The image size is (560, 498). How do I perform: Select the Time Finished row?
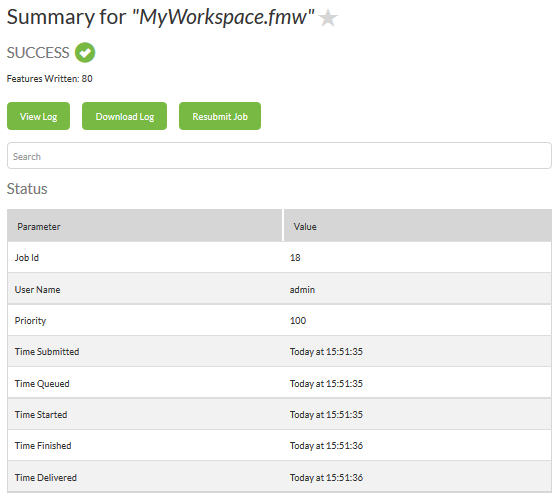point(279,445)
